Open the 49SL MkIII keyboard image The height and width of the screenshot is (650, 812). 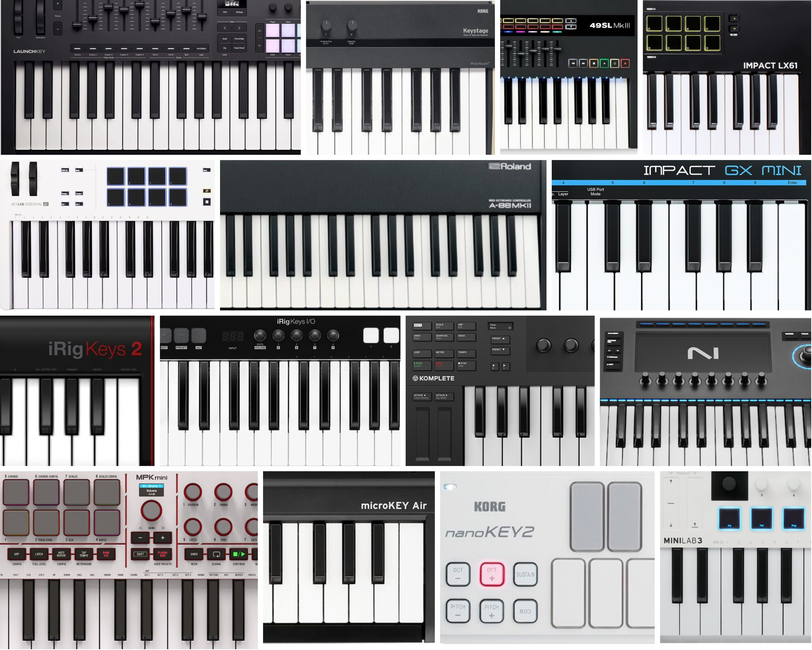pos(569,77)
